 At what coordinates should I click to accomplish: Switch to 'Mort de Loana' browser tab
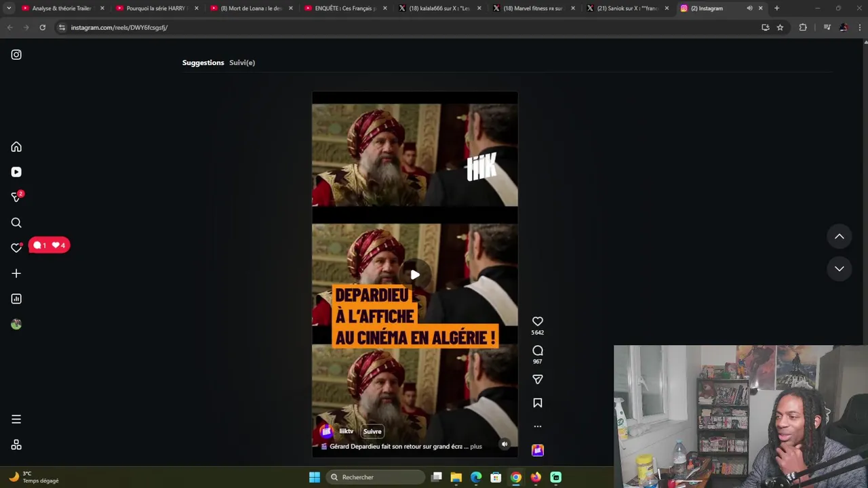[251, 8]
